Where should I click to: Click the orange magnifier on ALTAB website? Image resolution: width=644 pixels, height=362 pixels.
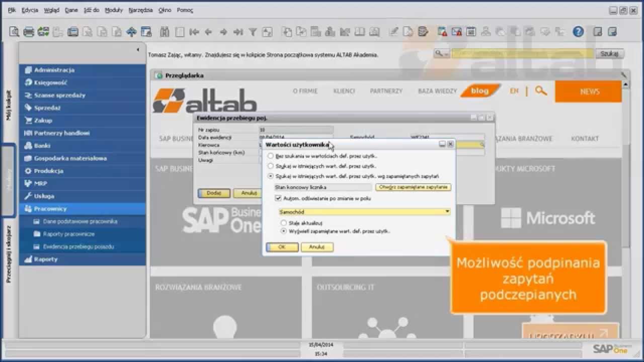pos(541,91)
